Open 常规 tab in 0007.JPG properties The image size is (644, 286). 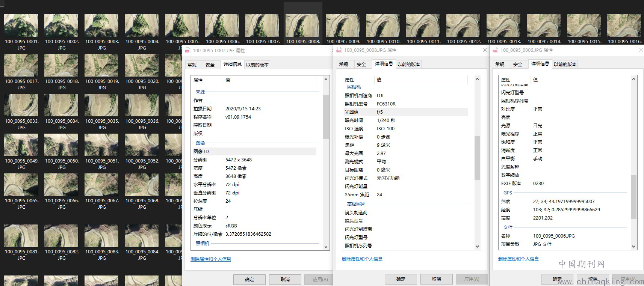coord(192,65)
